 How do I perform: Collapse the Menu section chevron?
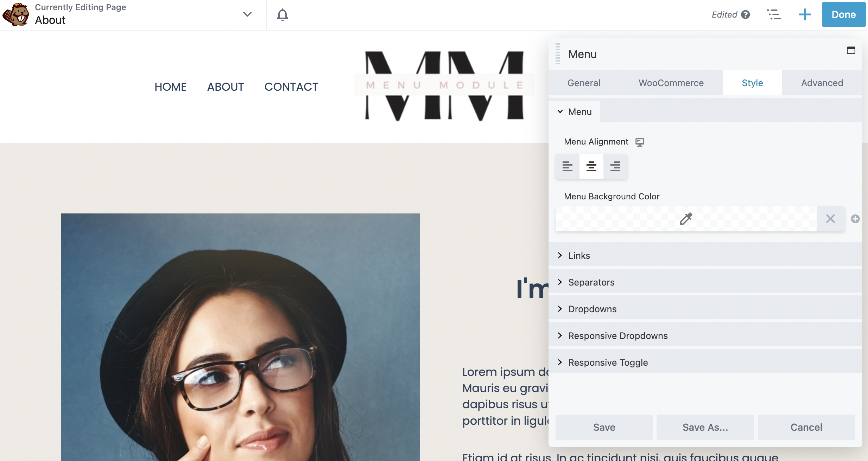560,111
